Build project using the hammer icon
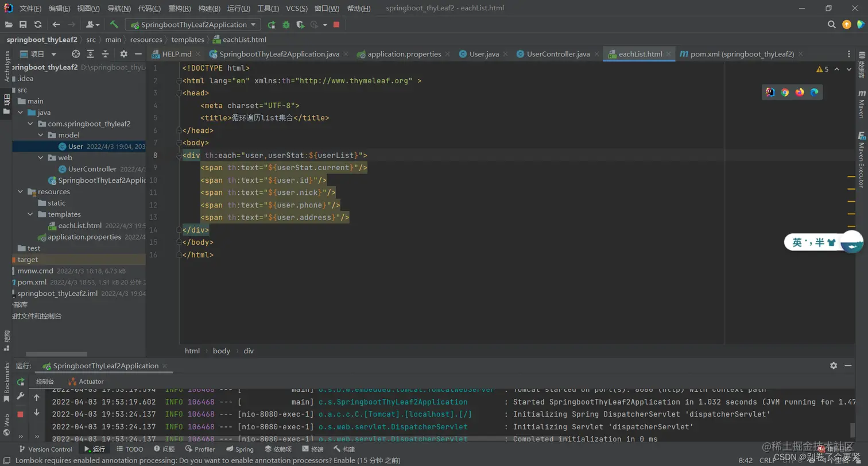 (114, 25)
